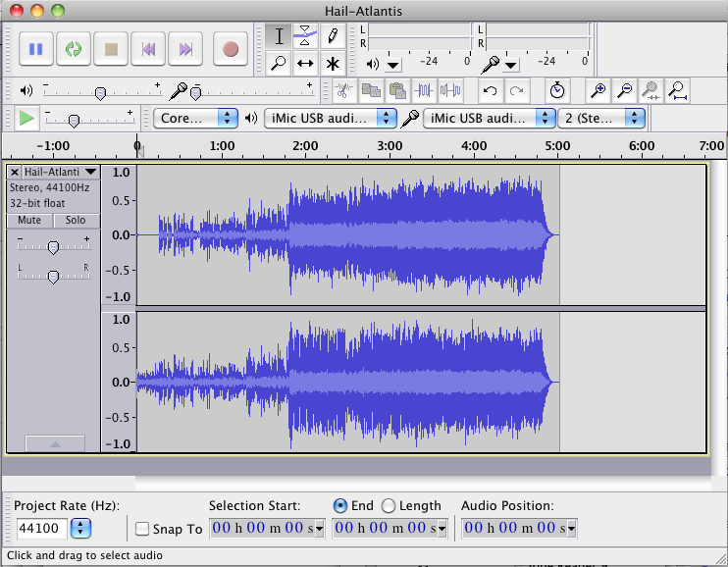Fit selection in window zoom icon

pos(650,90)
